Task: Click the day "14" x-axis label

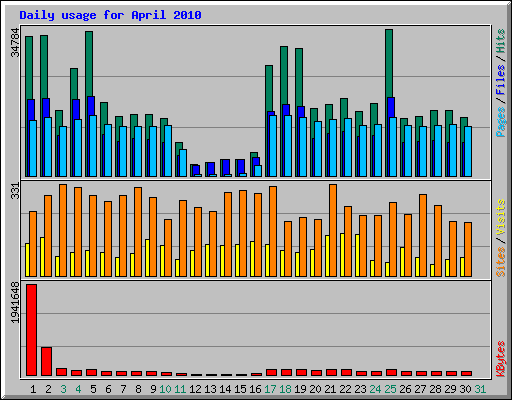Action: 225,389
